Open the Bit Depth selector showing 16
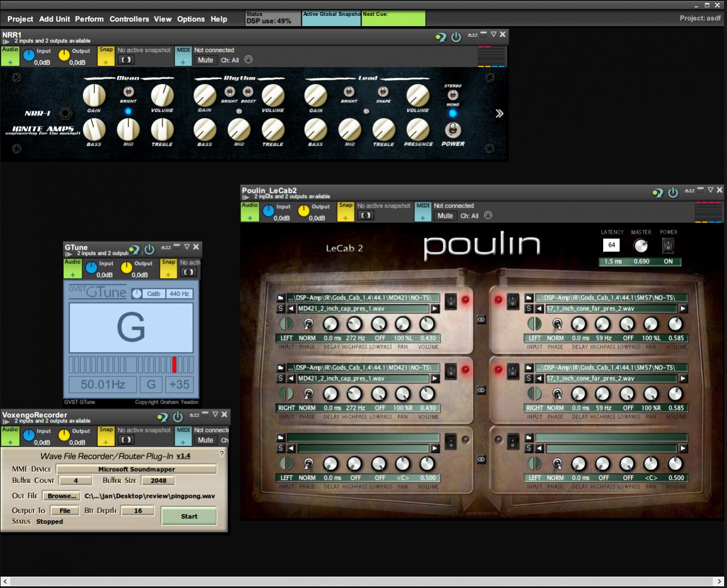This screenshot has width=727, height=588. point(138,511)
